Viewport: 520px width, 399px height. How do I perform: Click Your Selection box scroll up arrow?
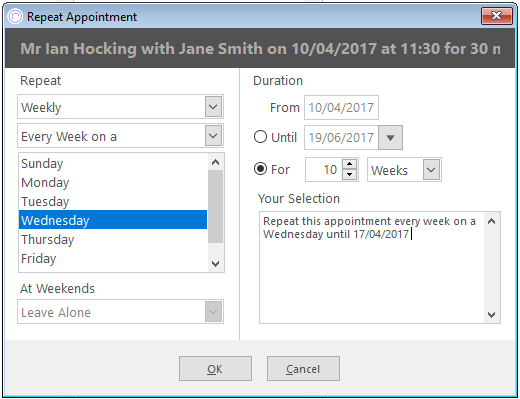pos(492,221)
